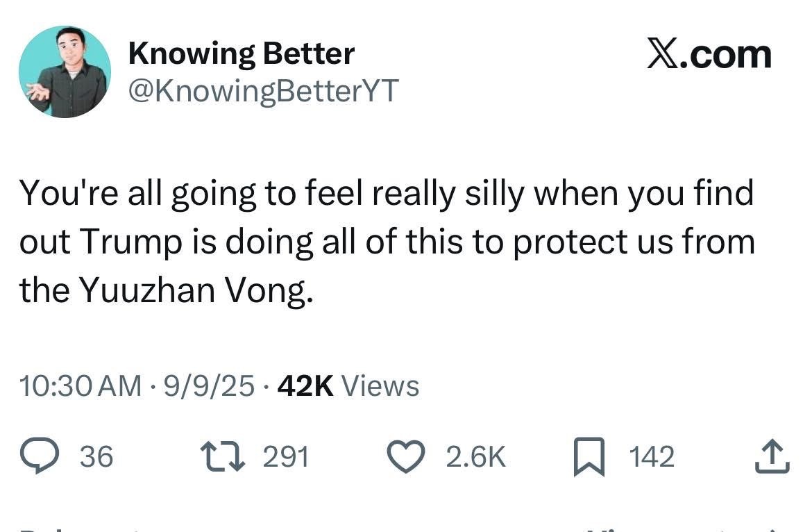Viewport: 812px width, 532px height.
Task: Open the @KnowingBetterYT handle link
Action: pyautogui.click(x=263, y=90)
